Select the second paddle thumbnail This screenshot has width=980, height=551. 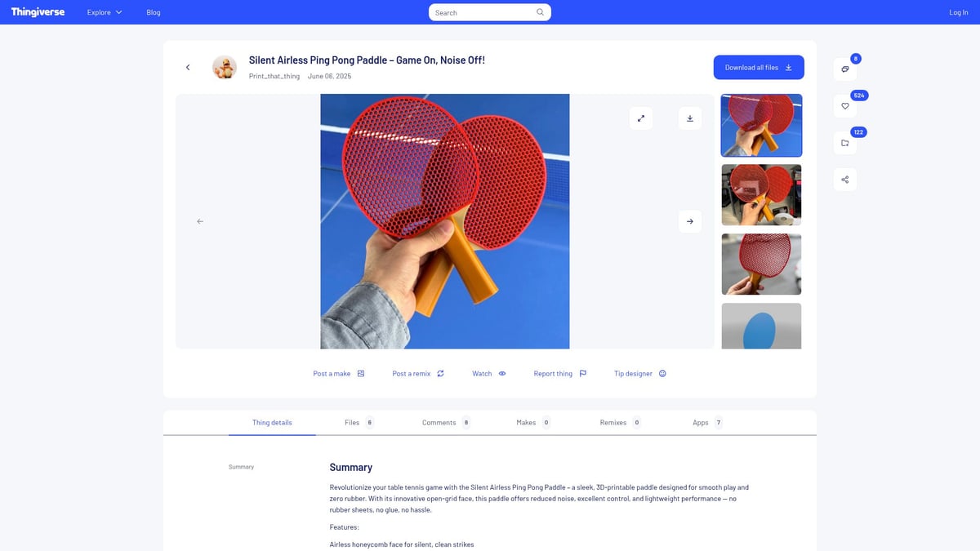click(x=761, y=195)
